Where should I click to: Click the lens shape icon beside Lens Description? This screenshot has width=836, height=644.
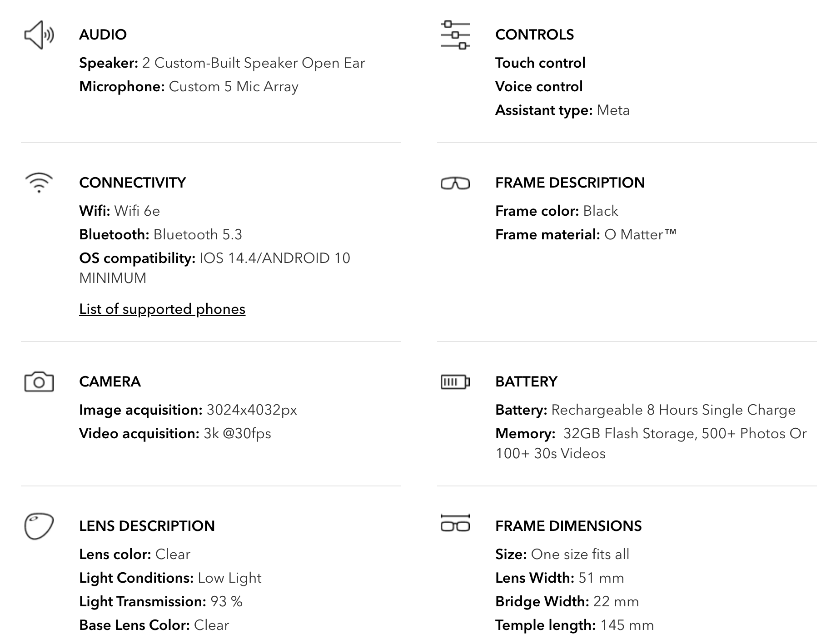point(39,526)
